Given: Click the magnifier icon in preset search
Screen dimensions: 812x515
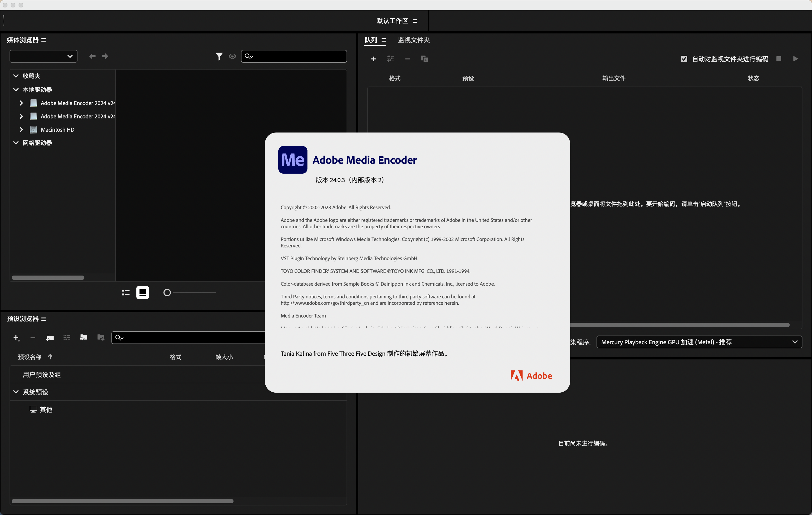Looking at the screenshot, I should coord(119,338).
